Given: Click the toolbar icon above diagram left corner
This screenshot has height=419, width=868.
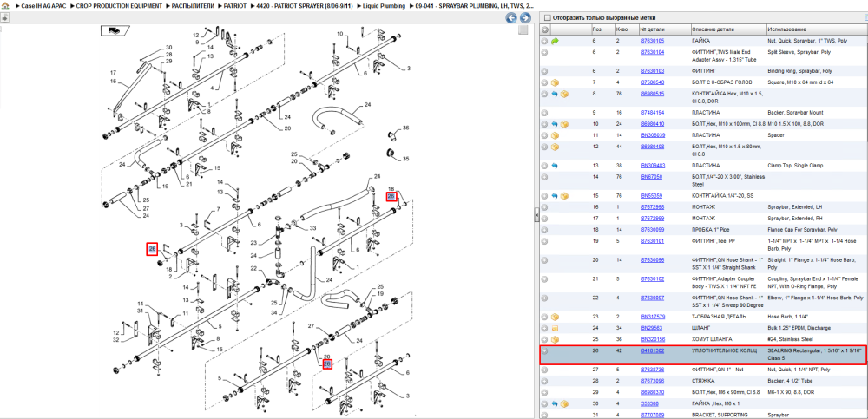Looking at the screenshot, I should (x=3, y=17).
